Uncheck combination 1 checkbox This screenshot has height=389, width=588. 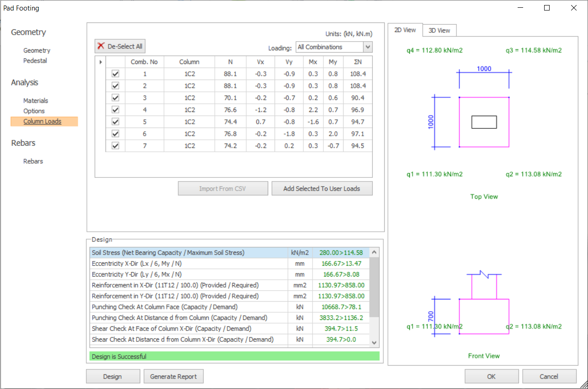click(116, 74)
